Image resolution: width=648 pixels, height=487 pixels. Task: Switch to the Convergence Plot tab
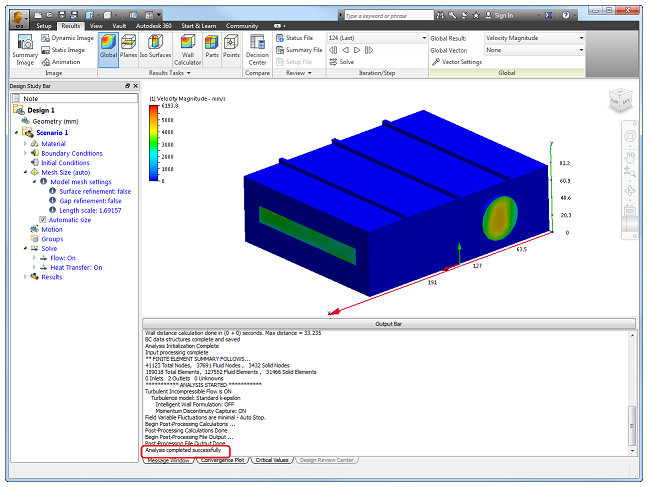[222, 460]
